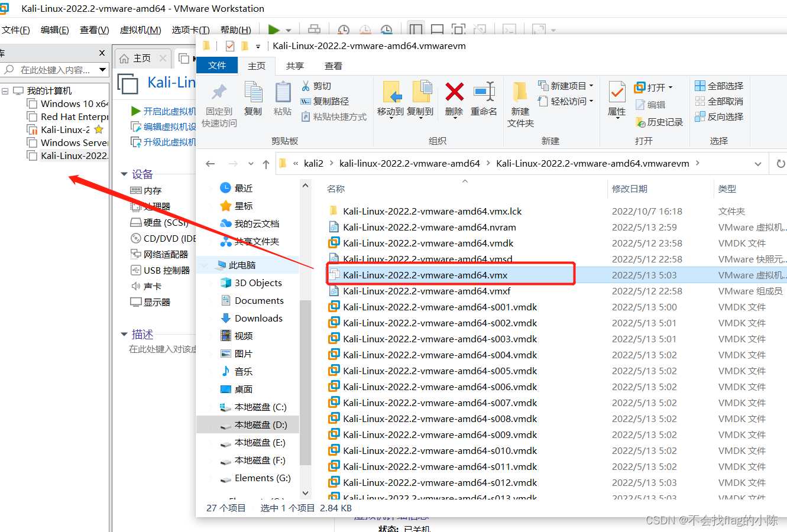
Task: Open the VMware library search dropdown
Action: (102, 70)
